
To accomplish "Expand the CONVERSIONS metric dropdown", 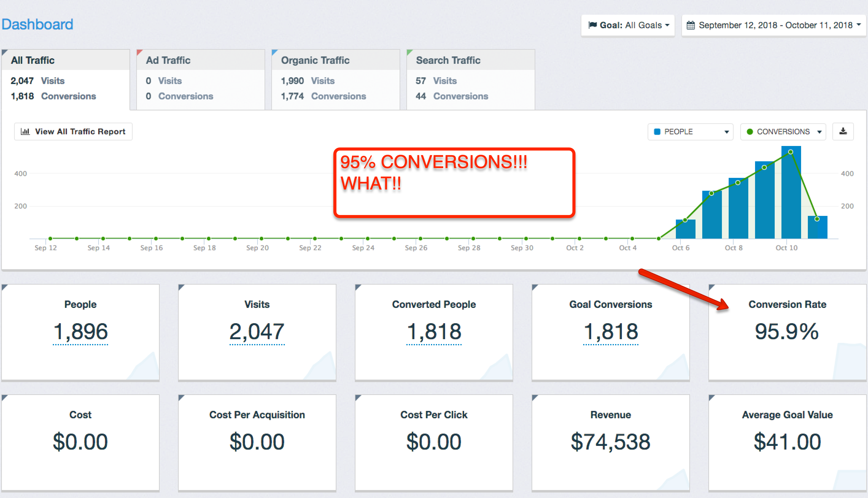I will (x=783, y=132).
